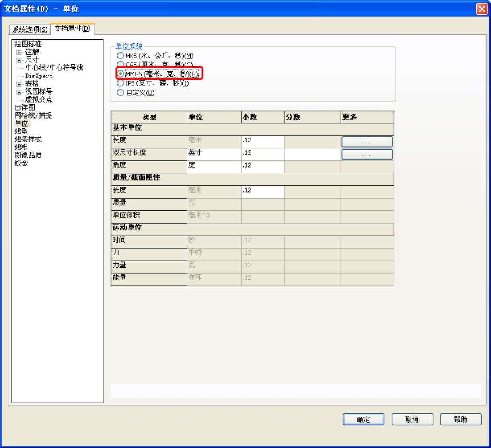Click the 时间 row label

(149, 242)
